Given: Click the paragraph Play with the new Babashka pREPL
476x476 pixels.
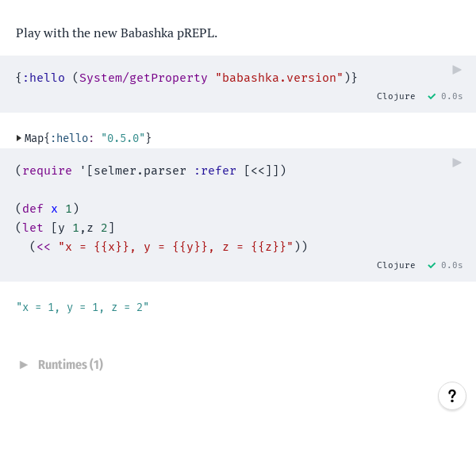Looking at the screenshot, I should (x=117, y=33).
